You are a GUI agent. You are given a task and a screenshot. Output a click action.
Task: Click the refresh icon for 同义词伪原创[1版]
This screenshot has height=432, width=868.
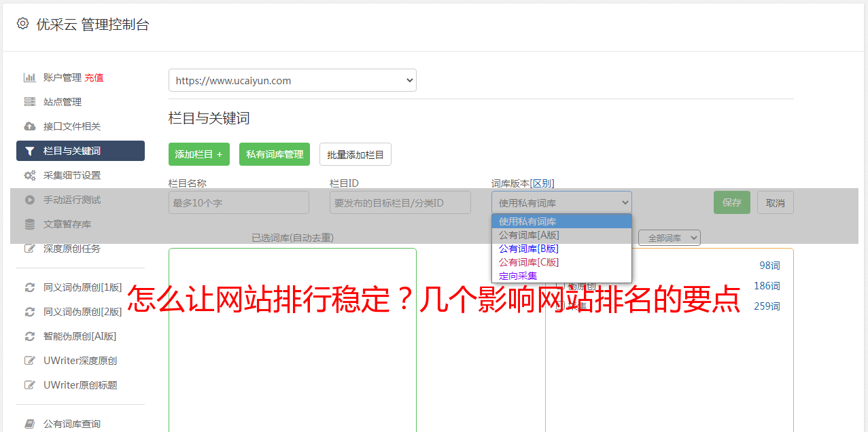pos(30,287)
